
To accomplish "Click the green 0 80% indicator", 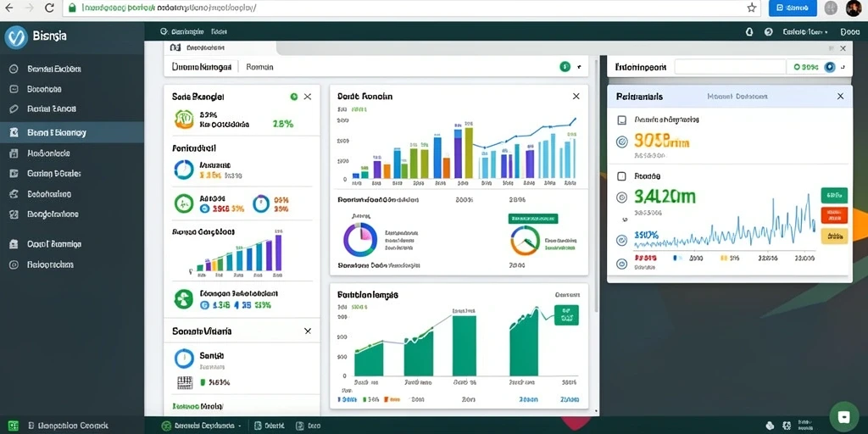I will [x=805, y=68].
